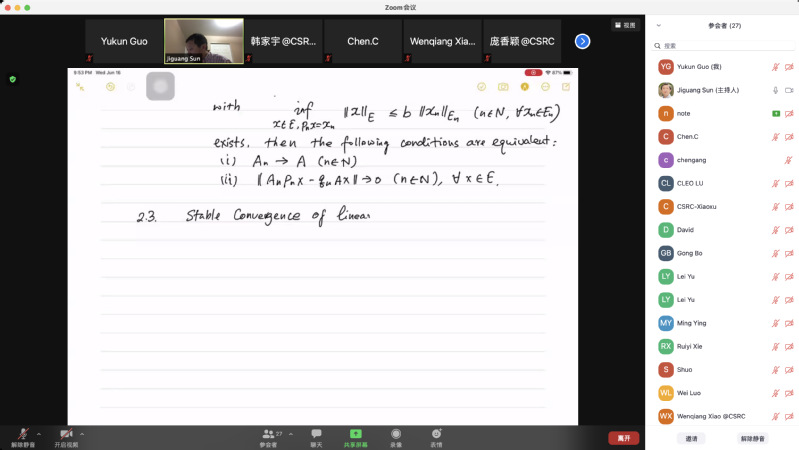Image resolution: width=799 pixels, height=450 pixels.
Task: Select Yukun Guo in the participants list
Action: coord(710,67)
